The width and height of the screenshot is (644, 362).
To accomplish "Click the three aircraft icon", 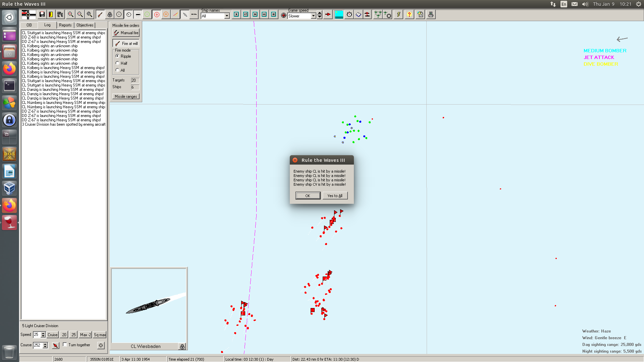I will [x=378, y=14].
